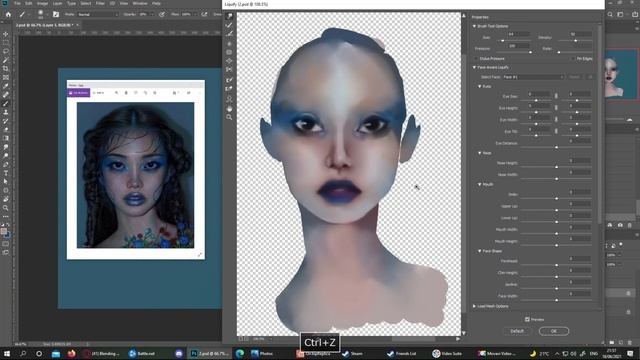The height and width of the screenshot is (360, 640).
Task: Select the Twirl Clockwise tool in Liquify
Action: click(229, 43)
